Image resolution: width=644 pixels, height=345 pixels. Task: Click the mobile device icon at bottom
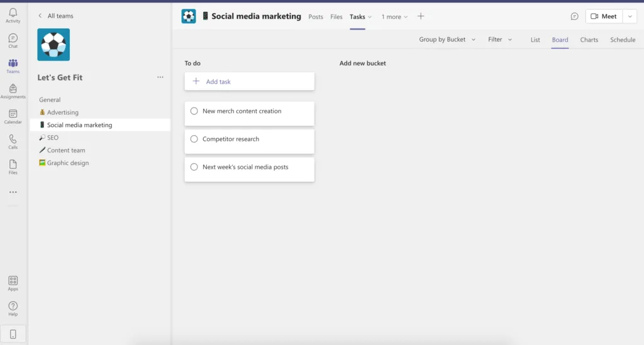tap(13, 334)
